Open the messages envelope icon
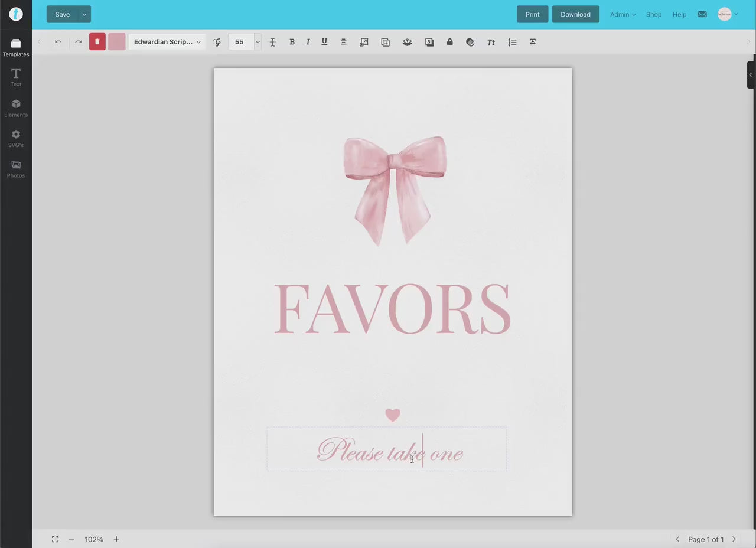756x548 pixels. (x=702, y=14)
